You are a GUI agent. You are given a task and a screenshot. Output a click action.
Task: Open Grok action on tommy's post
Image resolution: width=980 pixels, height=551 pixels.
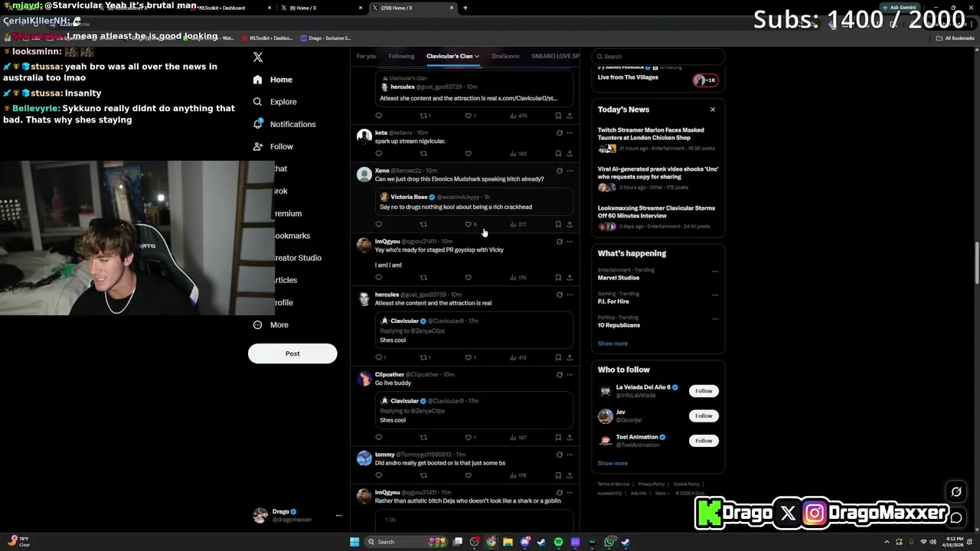pos(559,455)
